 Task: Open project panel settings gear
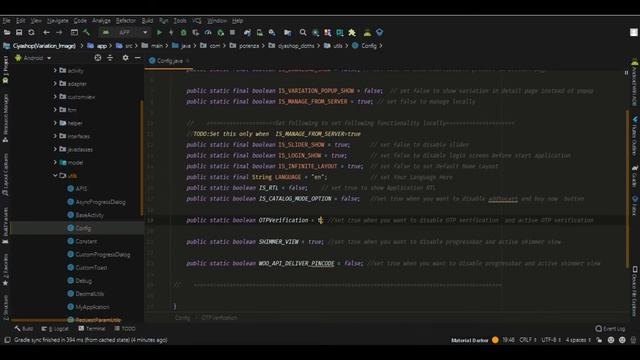tap(125, 58)
